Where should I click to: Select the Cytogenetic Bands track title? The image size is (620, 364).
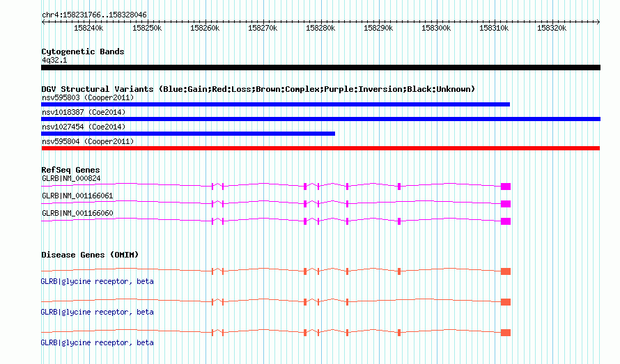pos(83,52)
